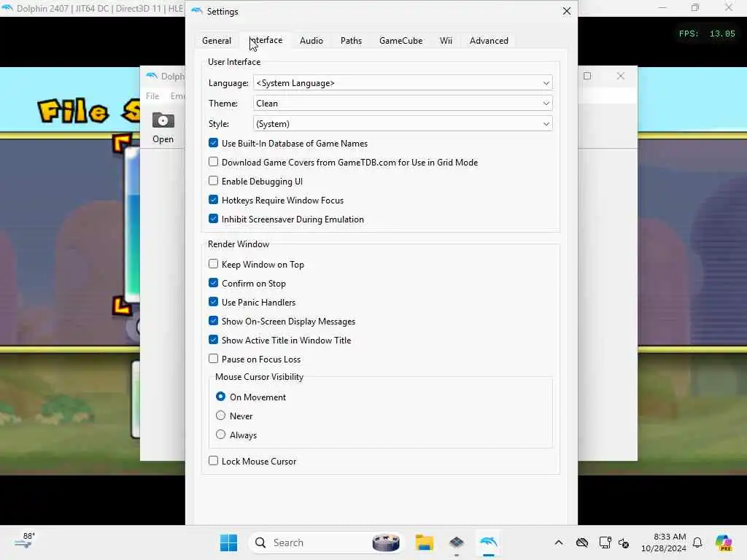Toggle Show Active Title in Window Title

(280, 341)
